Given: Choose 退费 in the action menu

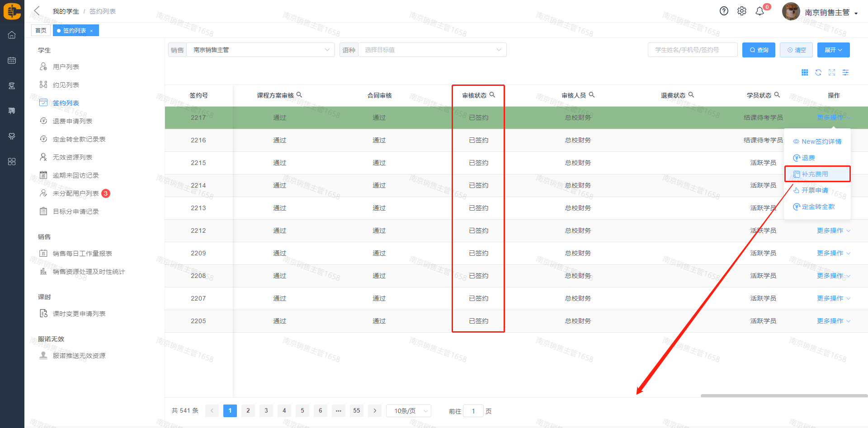Looking at the screenshot, I should coord(808,158).
